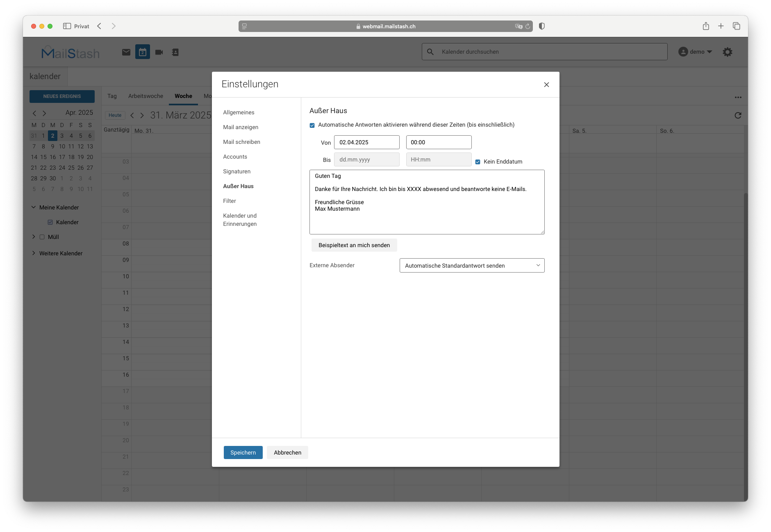This screenshot has width=771, height=532.
Task: Open the calendar app icon
Action: 143,52
